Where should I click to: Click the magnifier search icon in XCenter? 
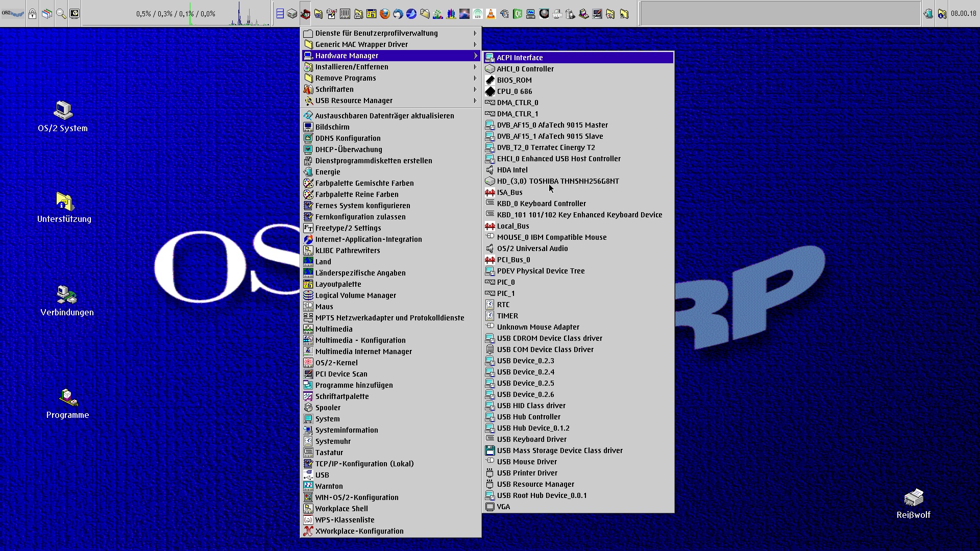pyautogui.click(x=61, y=14)
